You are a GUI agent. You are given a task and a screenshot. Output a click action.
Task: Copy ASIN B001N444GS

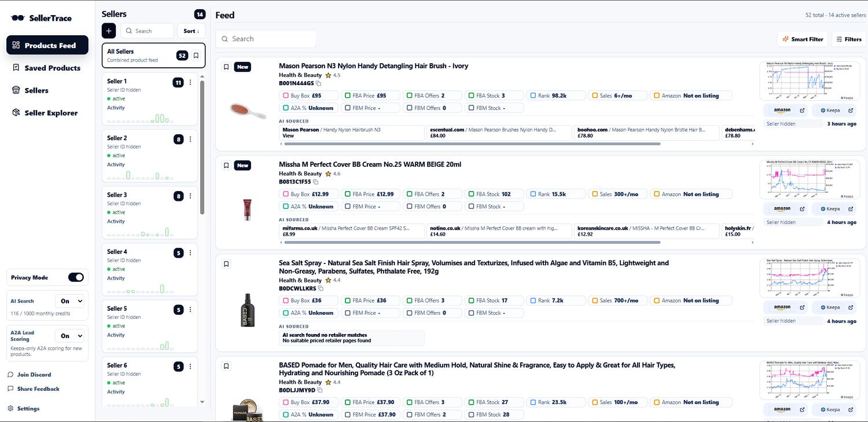[x=318, y=83]
